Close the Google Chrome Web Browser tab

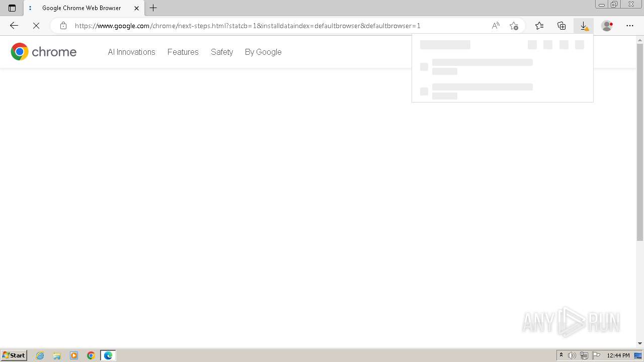click(136, 8)
